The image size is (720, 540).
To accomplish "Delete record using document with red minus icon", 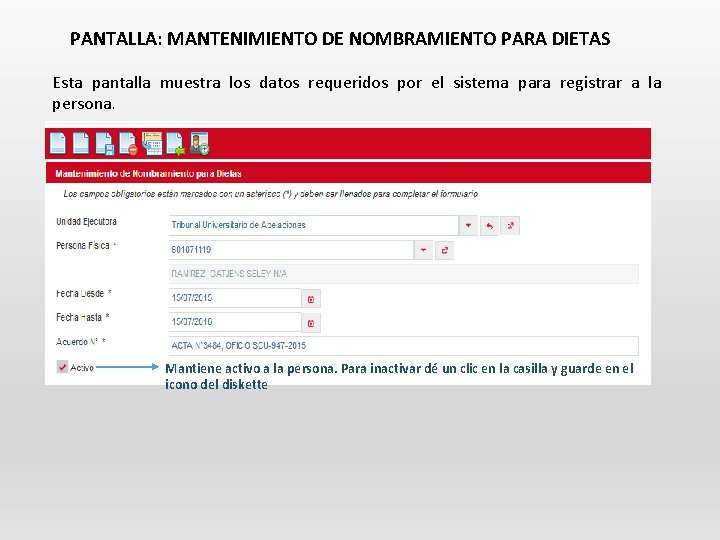I will [128, 144].
